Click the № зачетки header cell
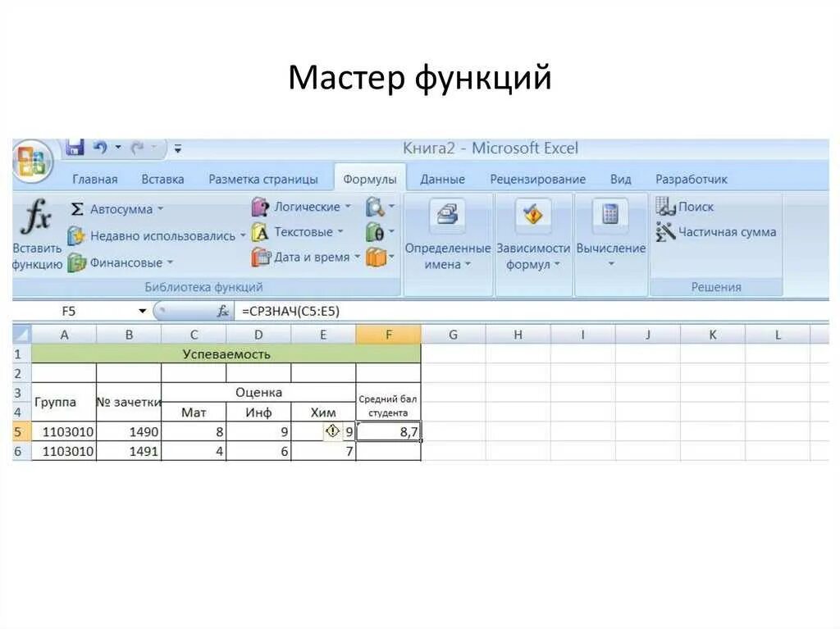The height and width of the screenshot is (629, 840). [129, 402]
